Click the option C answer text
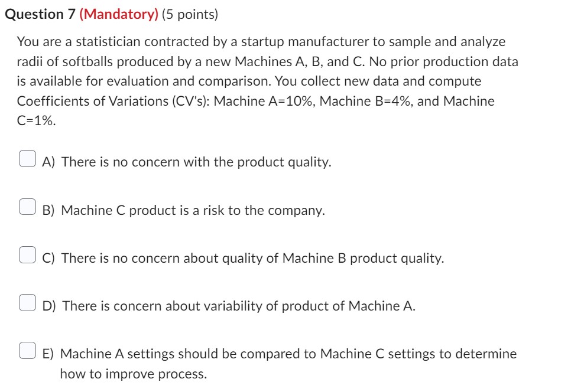The image size is (584, 392). [x=243, y=258]
